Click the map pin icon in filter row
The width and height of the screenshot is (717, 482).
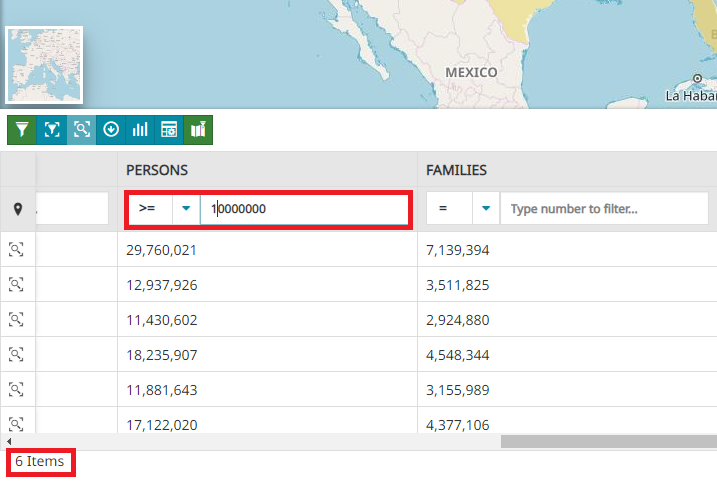(x=18, y=209)
